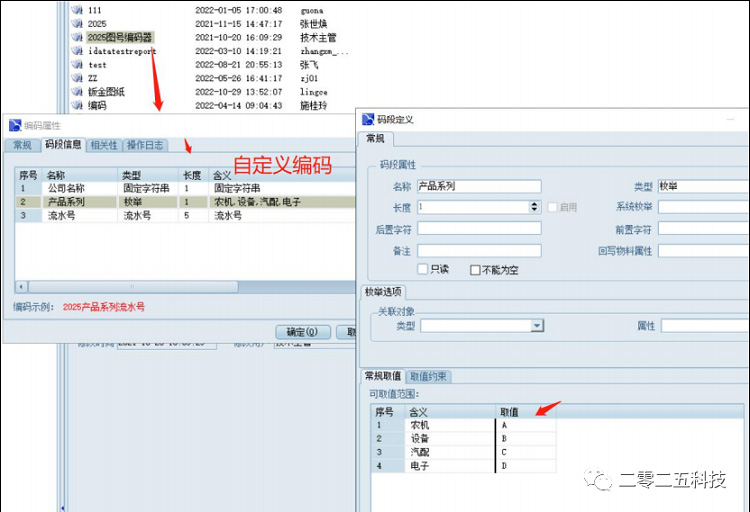Check the 不能为空 option
The width and height of the screenshot is (750, 512).
(475, 270)
